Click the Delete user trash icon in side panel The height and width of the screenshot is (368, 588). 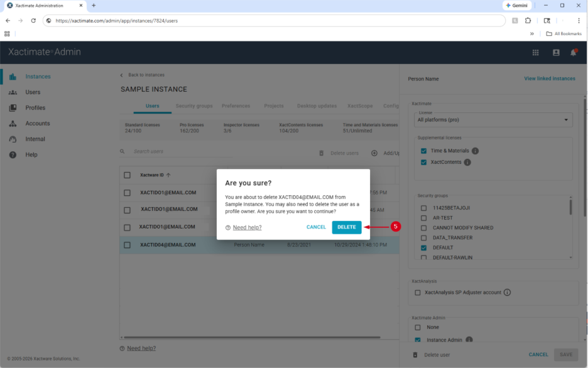tap(415, 355)
